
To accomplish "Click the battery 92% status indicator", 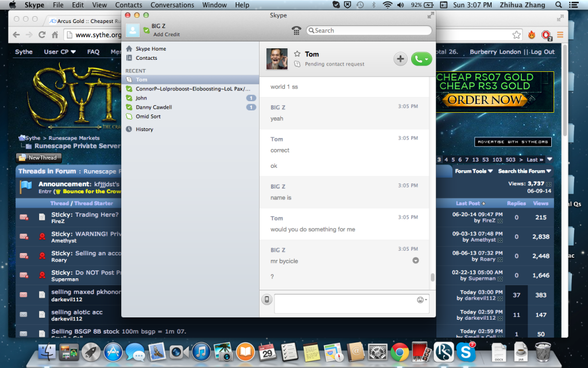I will [x=422, y=5].
